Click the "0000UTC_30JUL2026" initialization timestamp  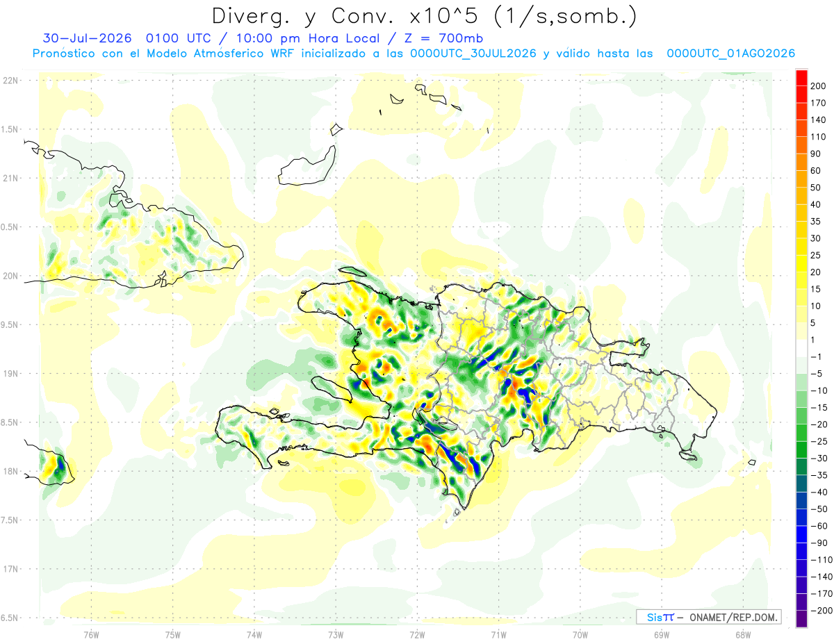[473, 53]
